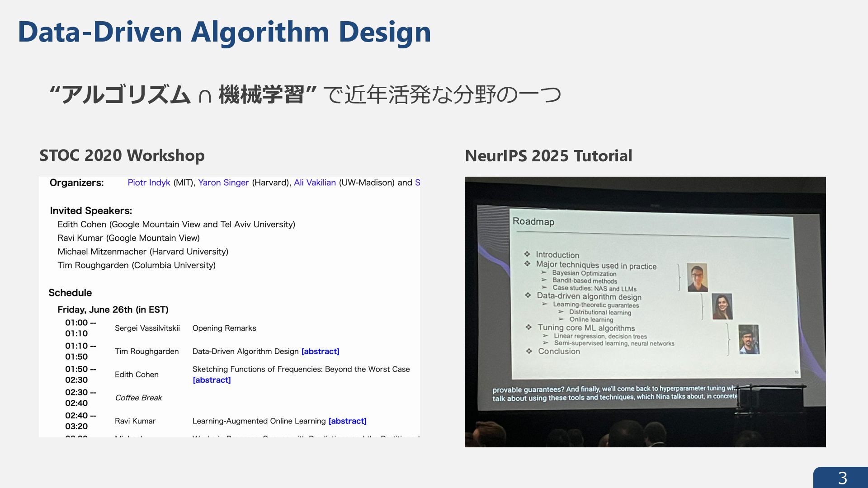Click the truncated blue S organizer link
The height and width of the screenshot is (488, 868).
417,183
